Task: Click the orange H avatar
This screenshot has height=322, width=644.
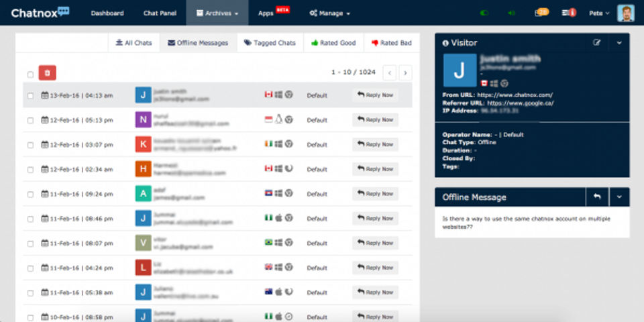Action: click(143, 169)
